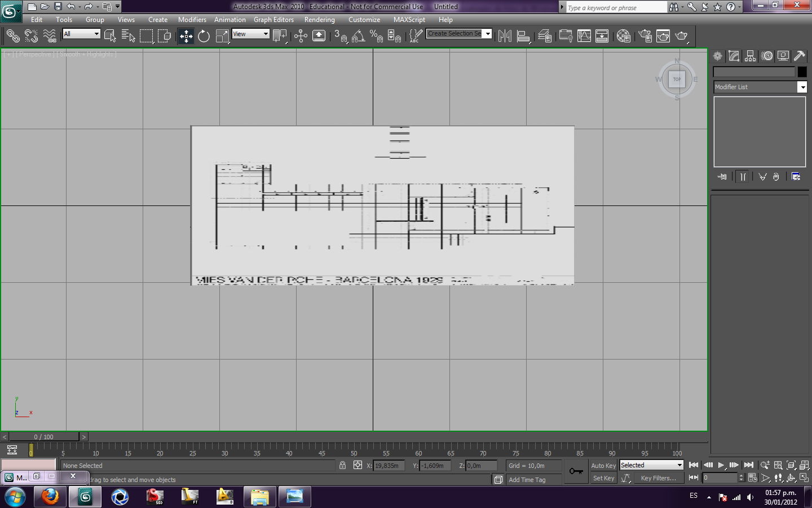The image size is (812, 508).
Task: Open Edit Named Selection Sets
Action: [x=416, y=36]
